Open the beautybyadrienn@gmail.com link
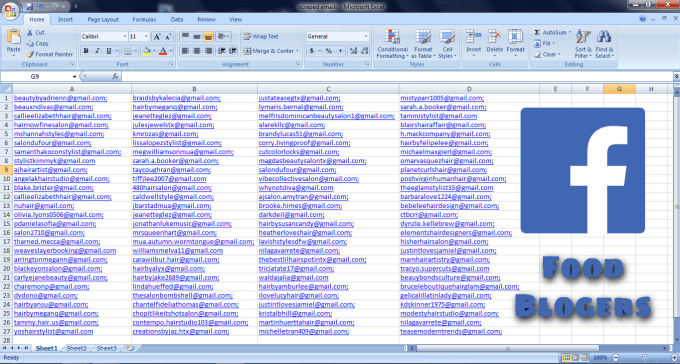The width and height of the screenshot is (680, 364). point(60,98)
